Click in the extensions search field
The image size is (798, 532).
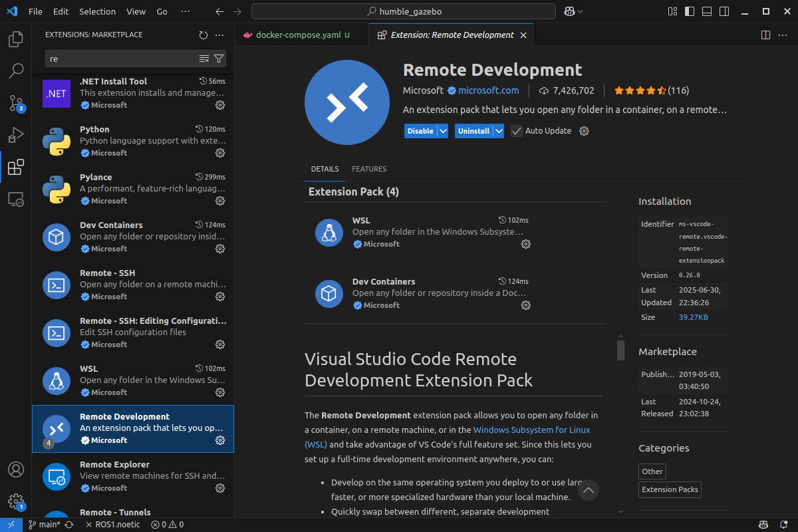tap(120, 59)
